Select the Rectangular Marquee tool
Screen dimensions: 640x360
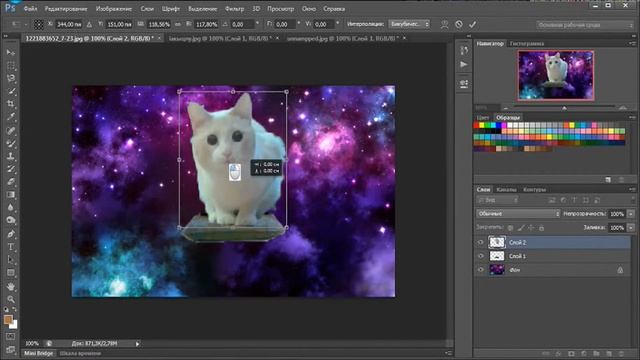tap(11, 66)
